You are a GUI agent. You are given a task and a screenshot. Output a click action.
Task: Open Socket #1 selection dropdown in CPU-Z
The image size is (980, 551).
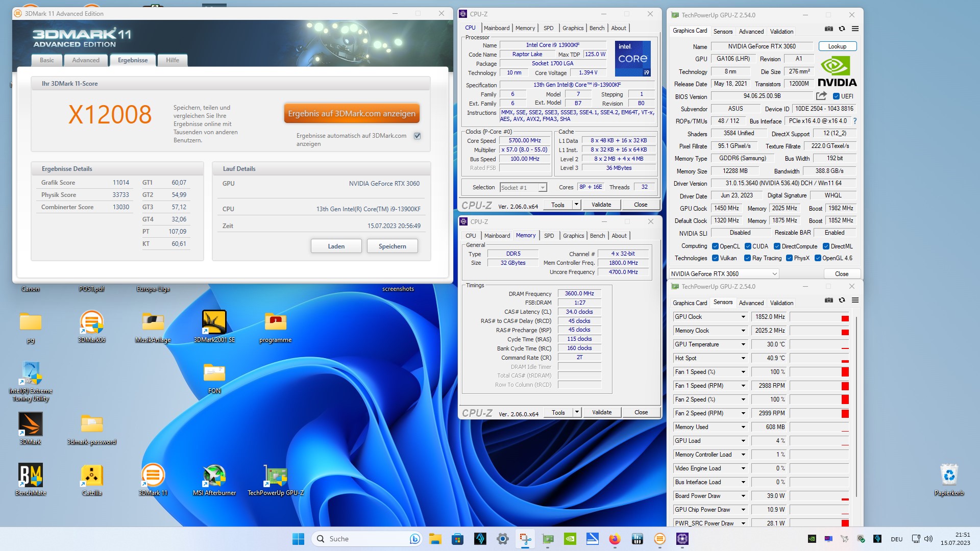coord(523,188)
